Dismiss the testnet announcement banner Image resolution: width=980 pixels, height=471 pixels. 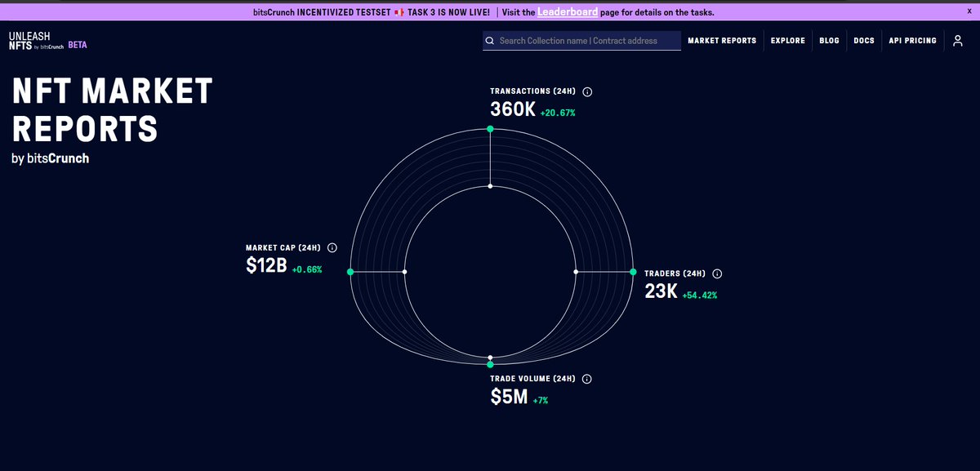click(969, 10)
